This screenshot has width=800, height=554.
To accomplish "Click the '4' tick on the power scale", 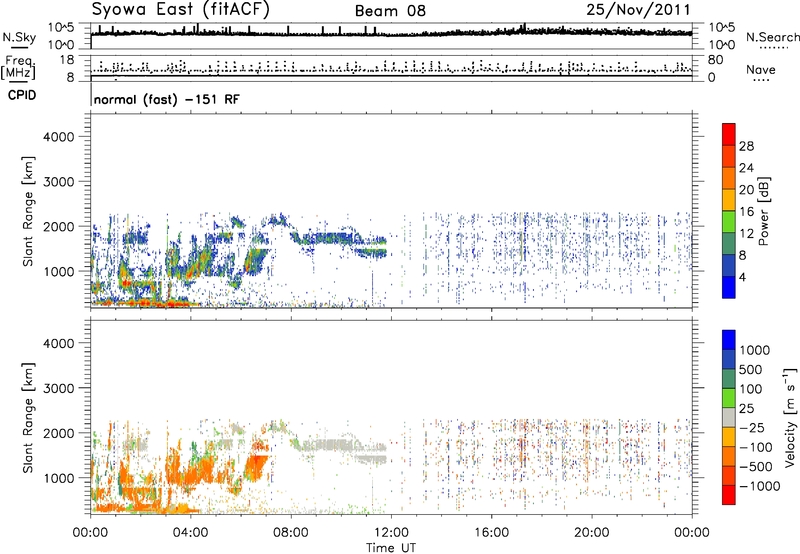I will 742,277.
